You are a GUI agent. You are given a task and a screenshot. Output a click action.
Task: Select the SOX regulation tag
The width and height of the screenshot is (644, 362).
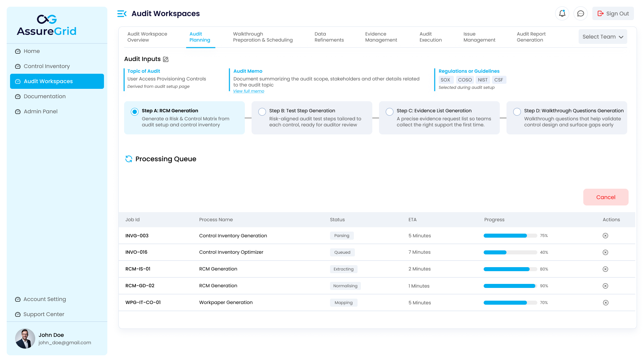(x=446, y=80)
